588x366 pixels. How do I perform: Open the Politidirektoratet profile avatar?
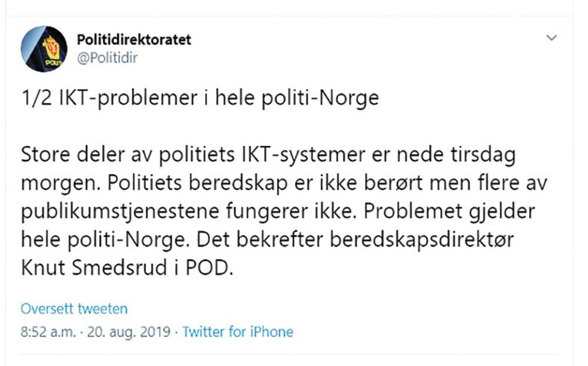click(44, 49)
